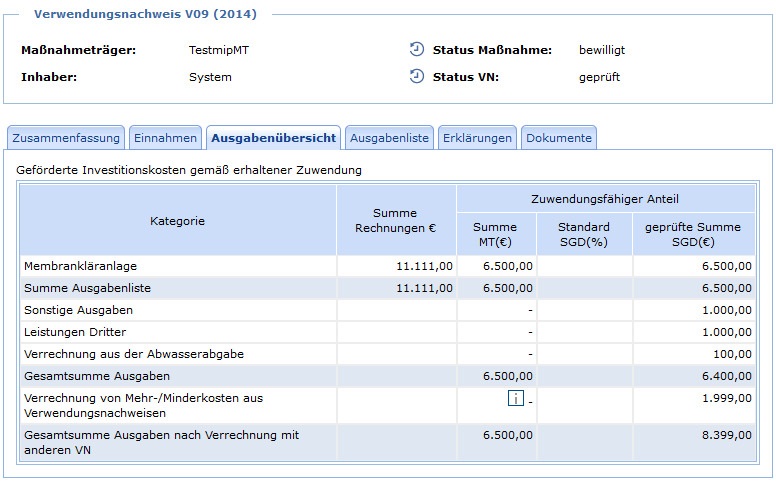The width and height of the screenshot is (776, 482).
Task: Open history icon beside Status Maßnahme
Action: (x=417, y=49)
